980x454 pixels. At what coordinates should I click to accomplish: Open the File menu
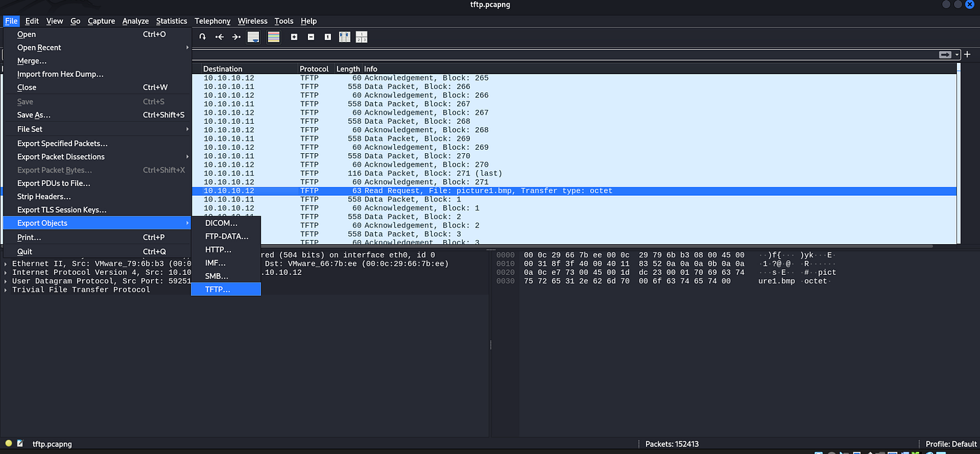pyautogui.click(x=11, y=21)
